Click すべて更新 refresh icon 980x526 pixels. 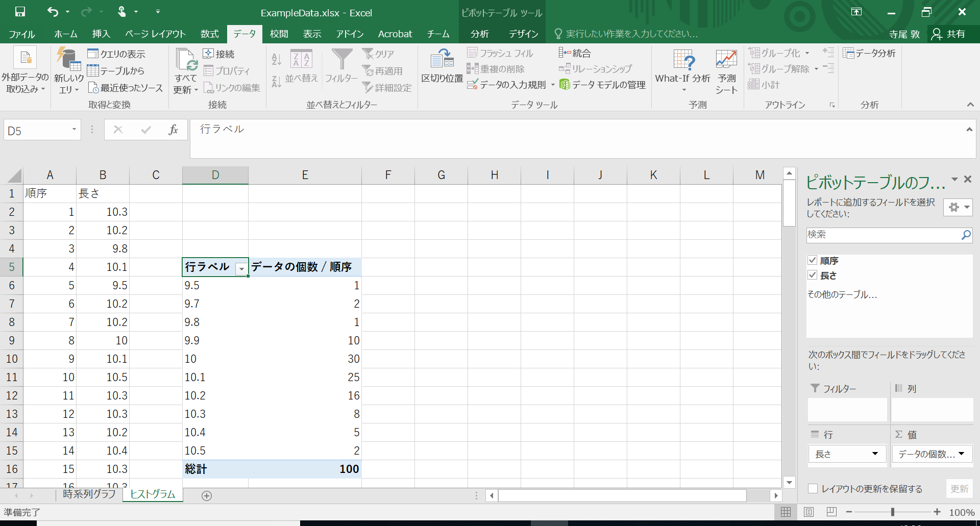tap(186, 60)
